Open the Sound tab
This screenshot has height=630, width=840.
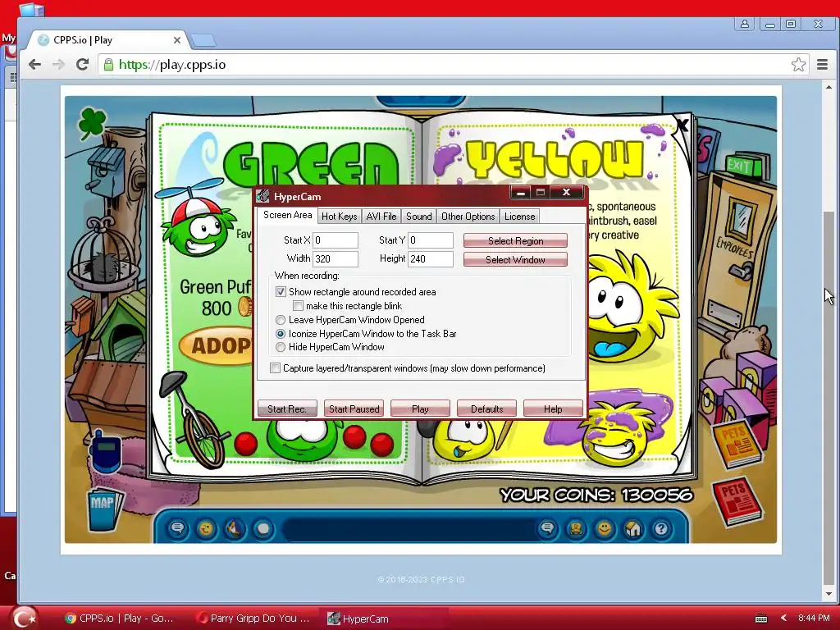click(x=419, y=217)
